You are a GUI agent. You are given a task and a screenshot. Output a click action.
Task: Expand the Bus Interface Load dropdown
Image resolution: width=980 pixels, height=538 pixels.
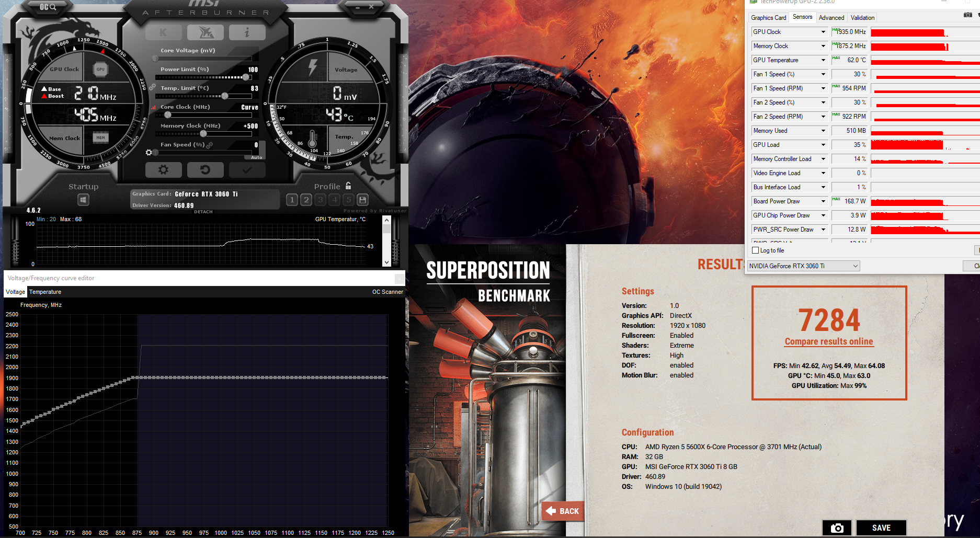(823, 187)
